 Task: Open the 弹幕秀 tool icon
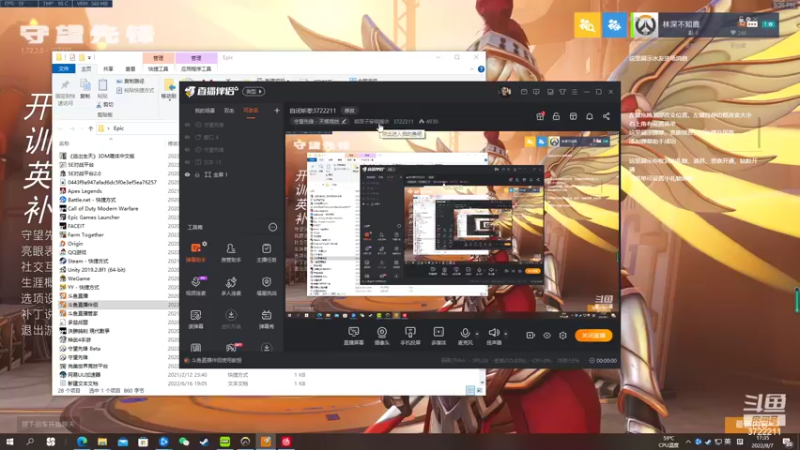pyautogui.click(x=266, y=319)
